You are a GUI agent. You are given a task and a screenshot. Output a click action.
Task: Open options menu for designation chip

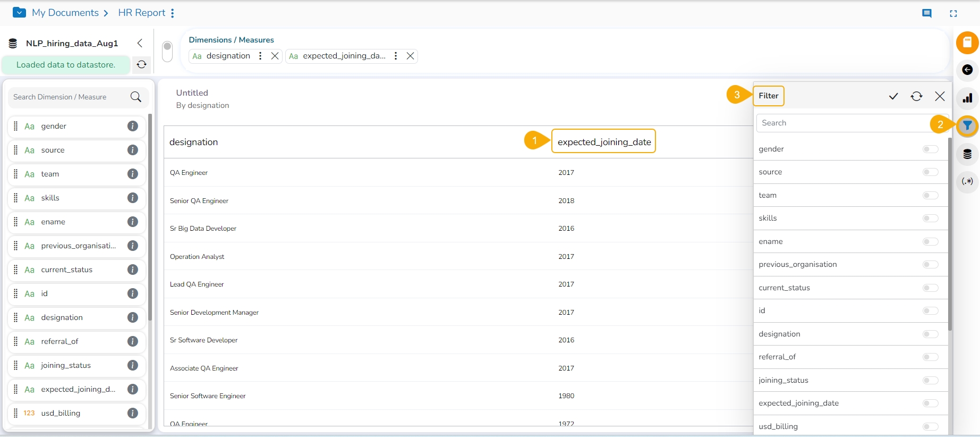(x=260, y=56)
